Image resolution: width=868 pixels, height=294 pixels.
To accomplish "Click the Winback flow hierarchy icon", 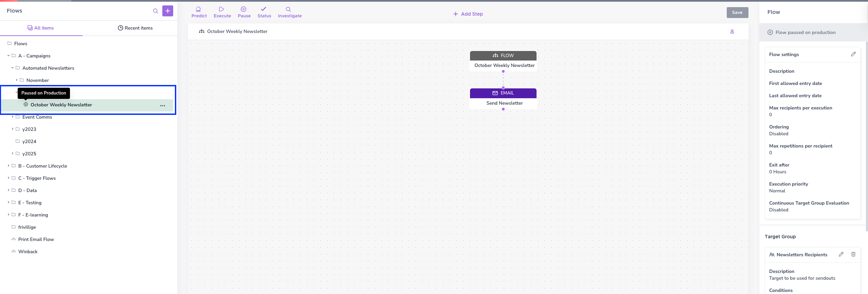I will 14,252.
